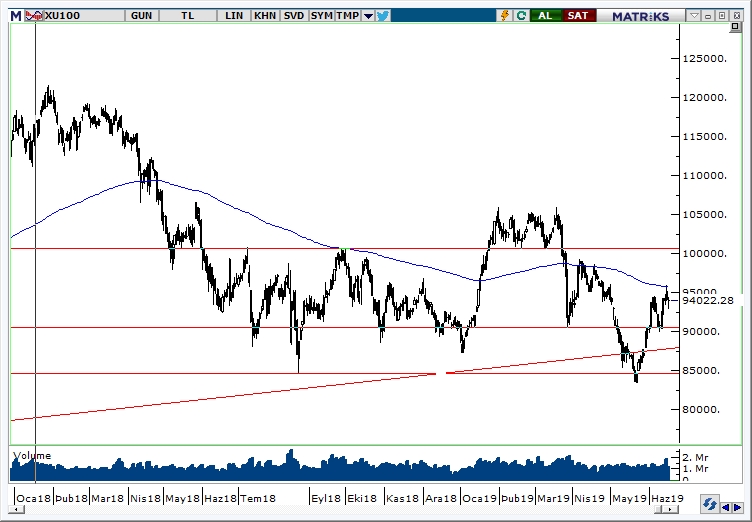Click the lightning bolt icon

pyautogui.click(x=505, y=16)
